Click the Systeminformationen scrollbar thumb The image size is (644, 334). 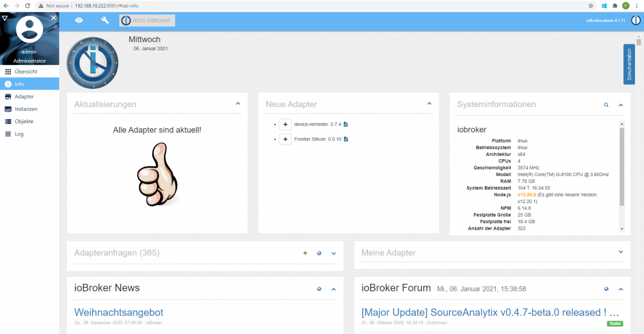tap(622, 166)
